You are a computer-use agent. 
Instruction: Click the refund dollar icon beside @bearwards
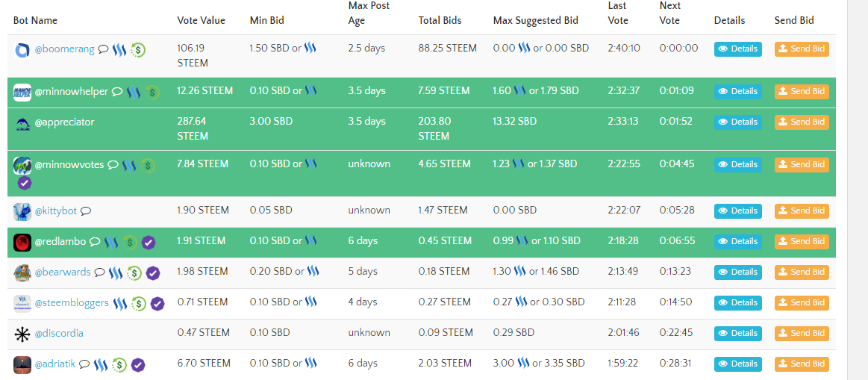pos(134,273)
